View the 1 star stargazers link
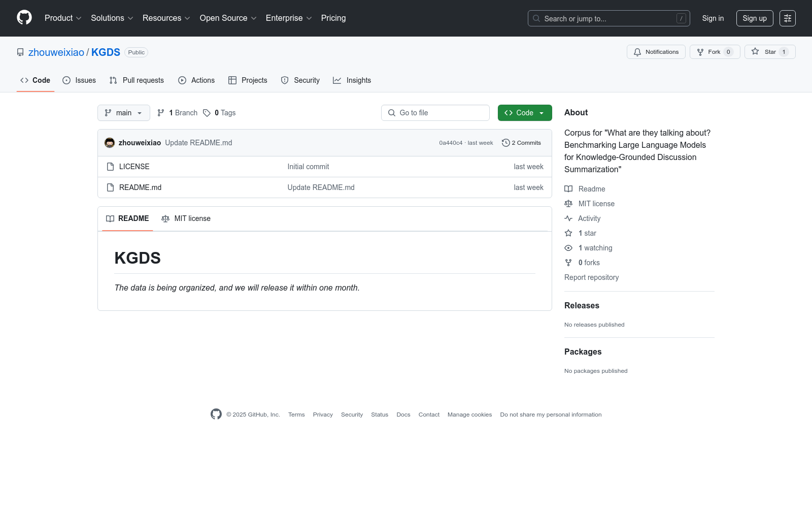Image resolution: width=812 pixels, height=508 pixels. tap(581, 233)
